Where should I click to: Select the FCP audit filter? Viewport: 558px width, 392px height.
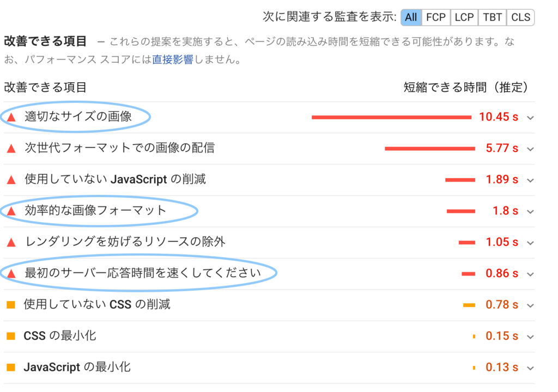point(436,17)
